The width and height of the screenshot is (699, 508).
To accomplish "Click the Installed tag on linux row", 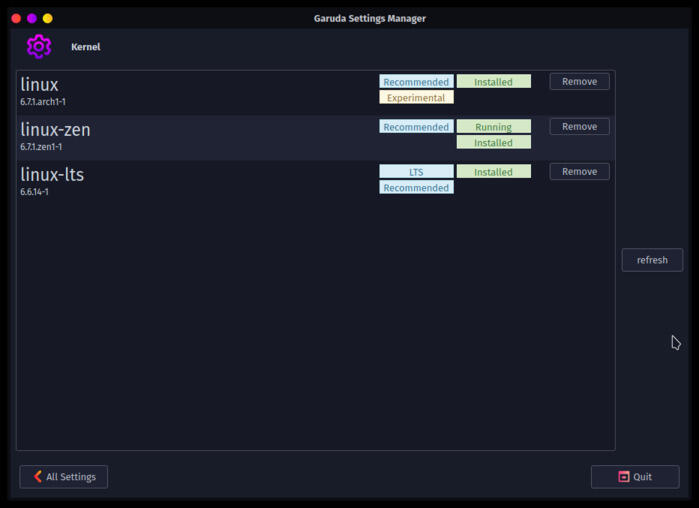I will (x=493, y=82).
